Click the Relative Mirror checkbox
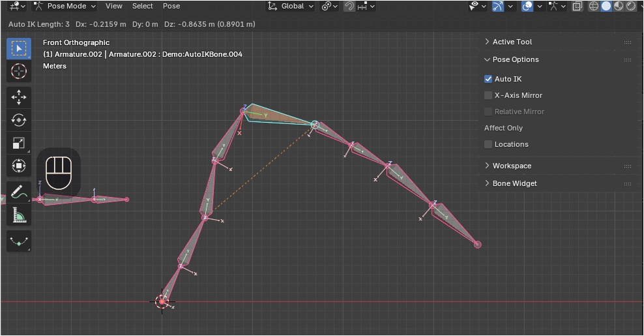The image size is (644, 336). point(488,112)
